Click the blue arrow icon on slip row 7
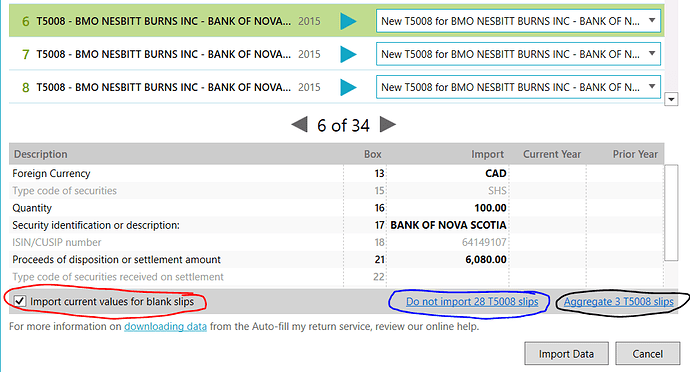Screen dimensions: 690x372 [x=348, y=54]
